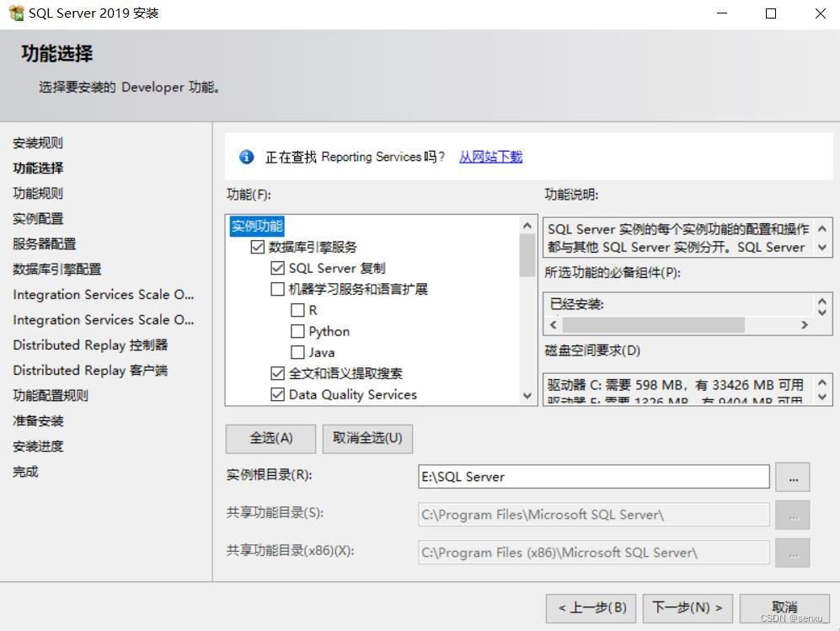Click down arrow in 磁盘空间要求 box
Screen dimensions: 840x631
822,397
